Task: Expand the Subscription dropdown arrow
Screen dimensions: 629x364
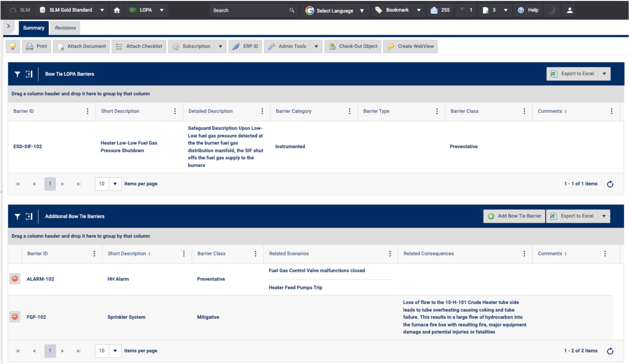Action: pos(220,46)
